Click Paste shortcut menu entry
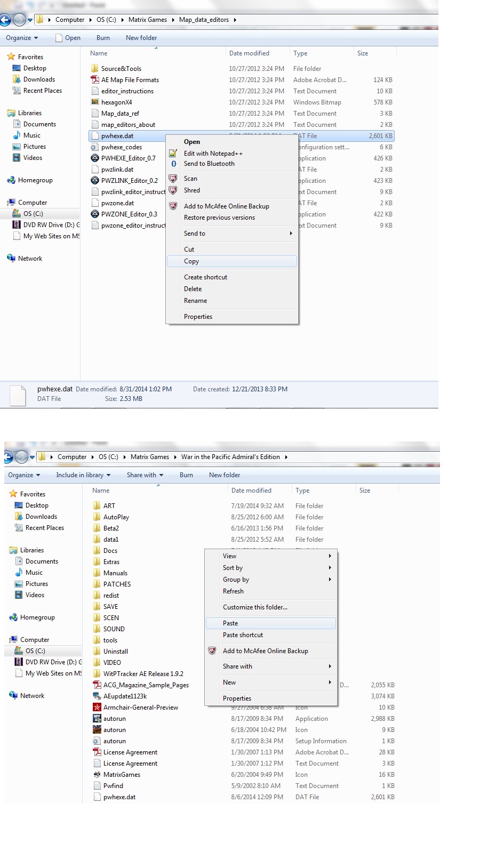Screen dimensions: 480x868 tap(271, 635)
